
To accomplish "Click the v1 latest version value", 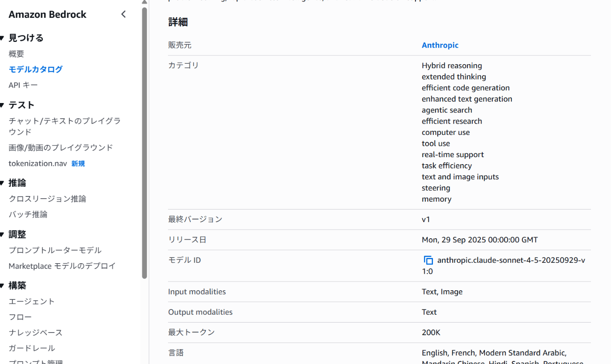I will tap(426, 220).
